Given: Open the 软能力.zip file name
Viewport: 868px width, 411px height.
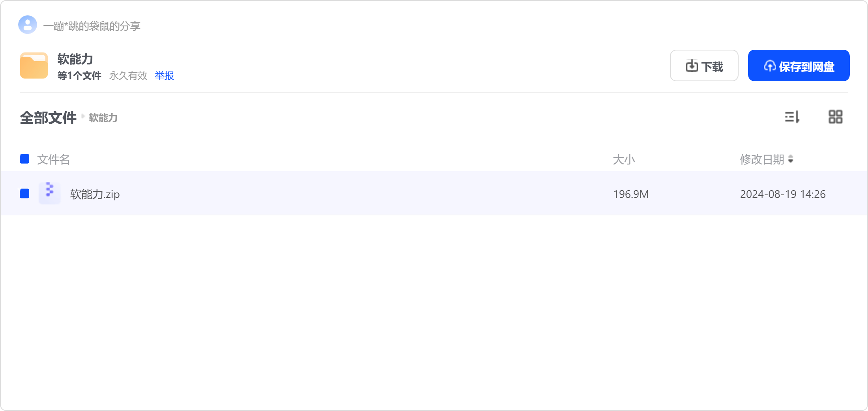Looking at the screenshot, I should coord(95,194).
